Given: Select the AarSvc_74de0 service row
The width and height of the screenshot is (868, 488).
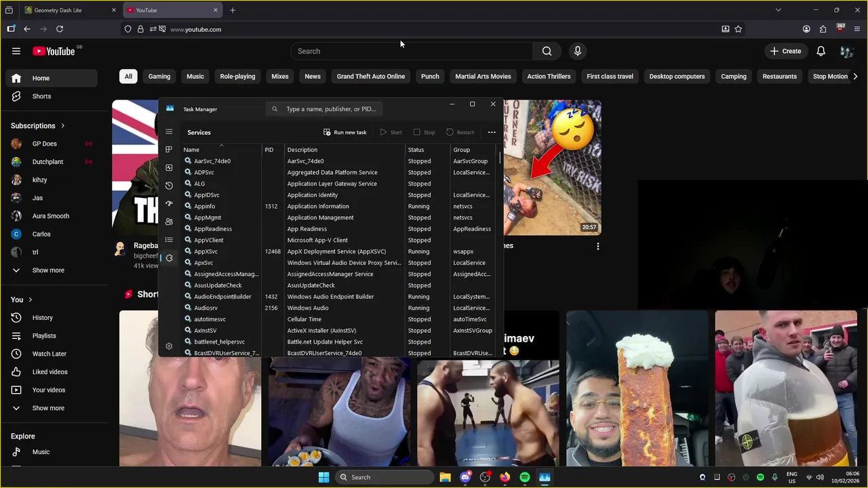Looking at the screenshot, I should point(339,161).
